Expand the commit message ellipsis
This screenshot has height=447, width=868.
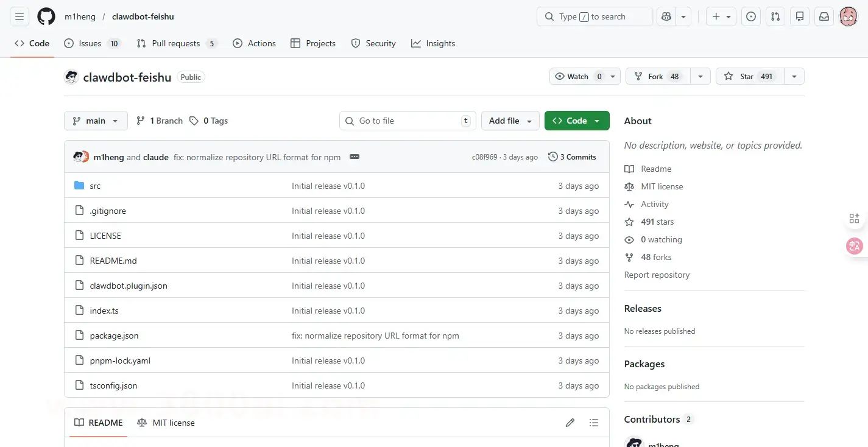click(x=355, y=157)
